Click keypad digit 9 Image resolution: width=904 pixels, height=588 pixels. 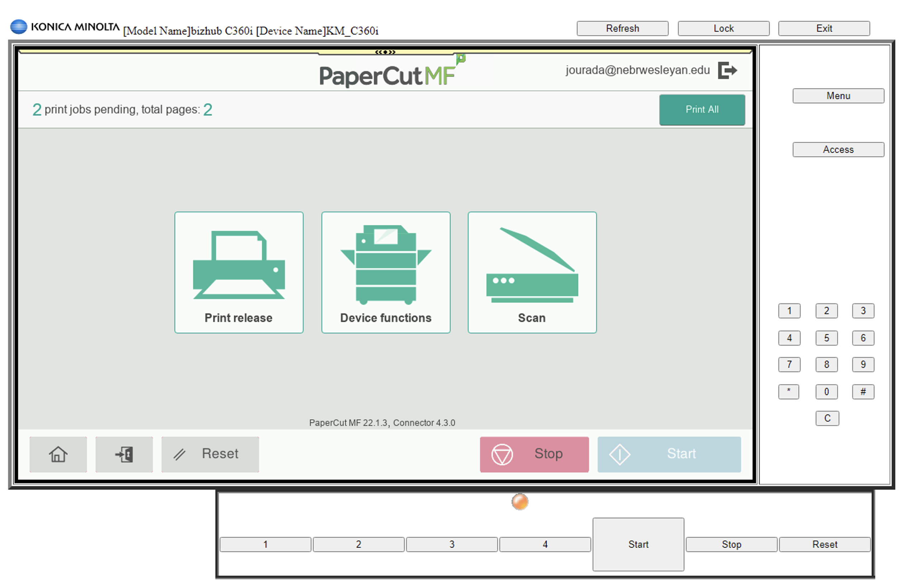pos(863,364)
